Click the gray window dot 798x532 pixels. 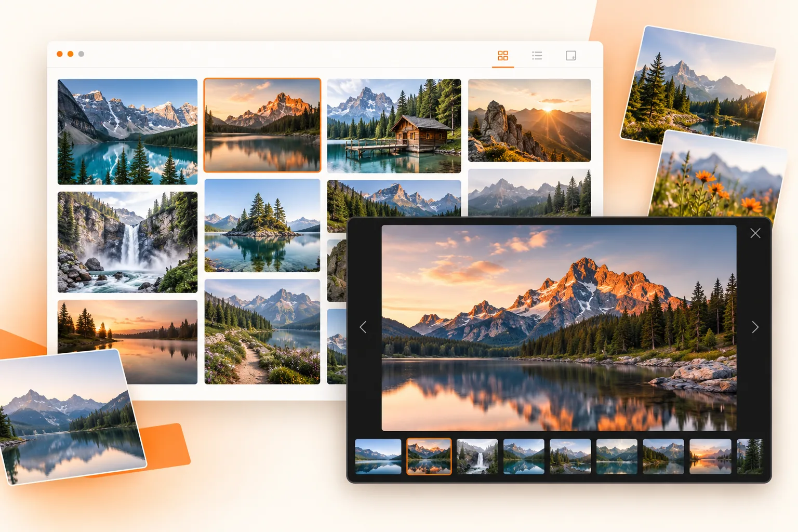point(81,54)
